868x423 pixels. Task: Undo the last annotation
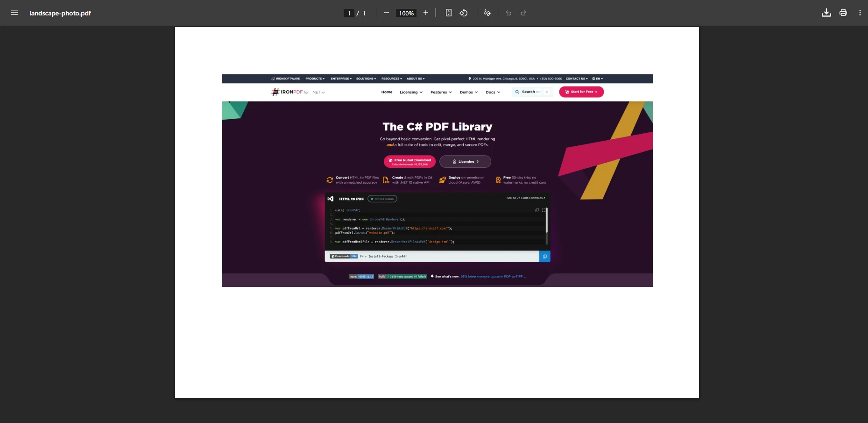(508, 13)
